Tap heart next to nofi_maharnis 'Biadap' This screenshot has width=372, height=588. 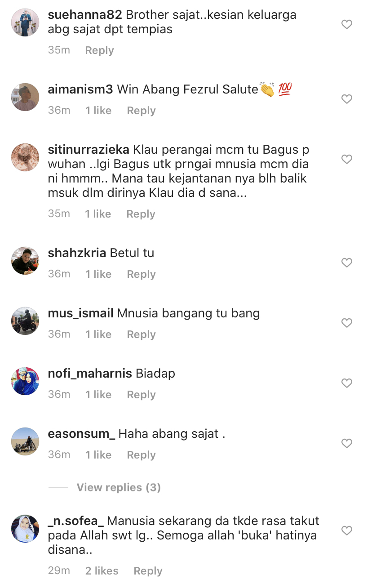pos(347,383)
